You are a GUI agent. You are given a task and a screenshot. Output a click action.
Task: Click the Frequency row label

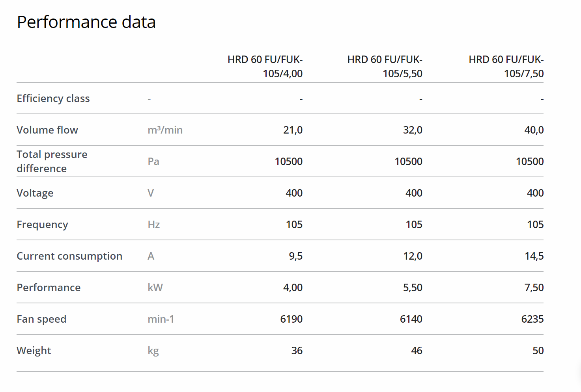click(x=42, y=225)
